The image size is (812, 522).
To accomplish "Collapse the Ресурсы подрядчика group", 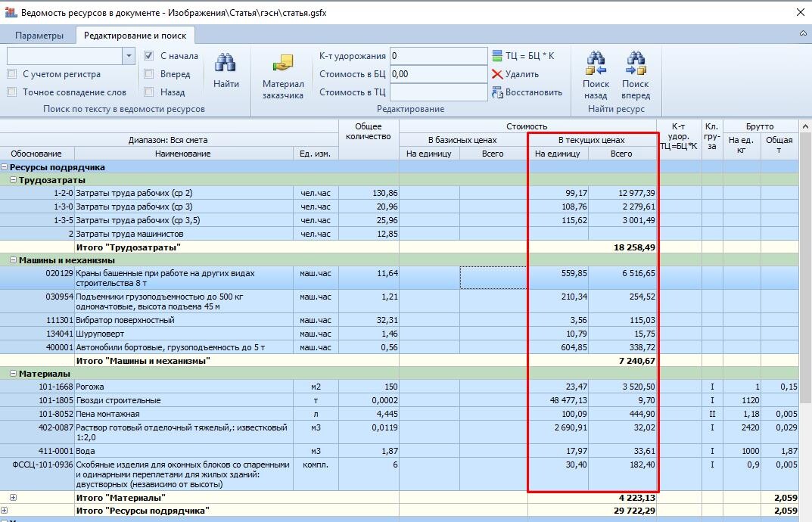I will (5, 167).
